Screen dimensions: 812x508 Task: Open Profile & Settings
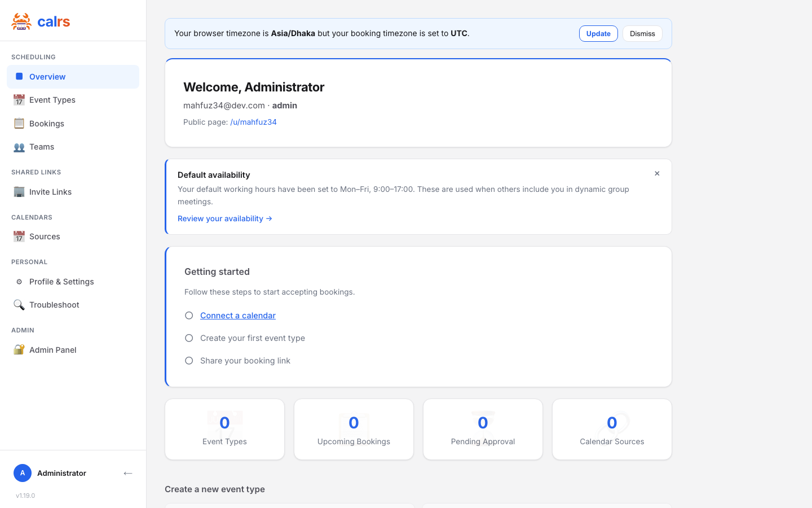[x=73, y=282]
